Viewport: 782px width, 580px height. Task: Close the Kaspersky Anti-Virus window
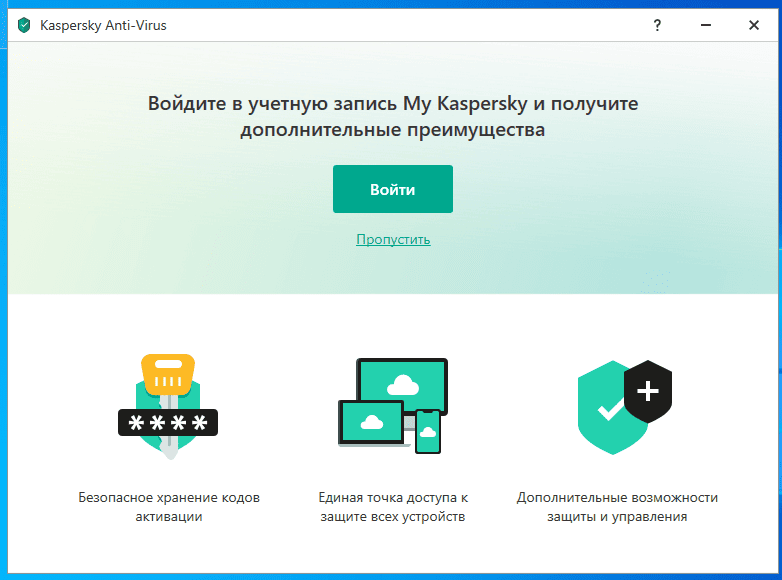[754, 25]
